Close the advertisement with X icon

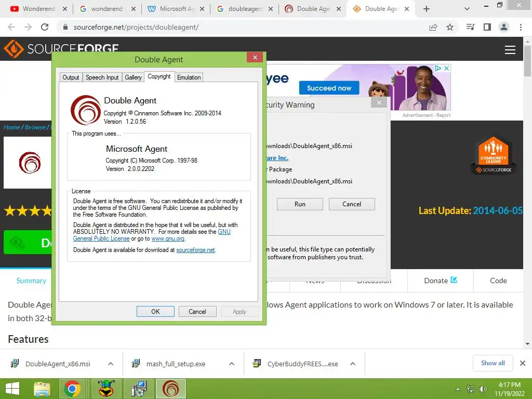click(446, 68)
